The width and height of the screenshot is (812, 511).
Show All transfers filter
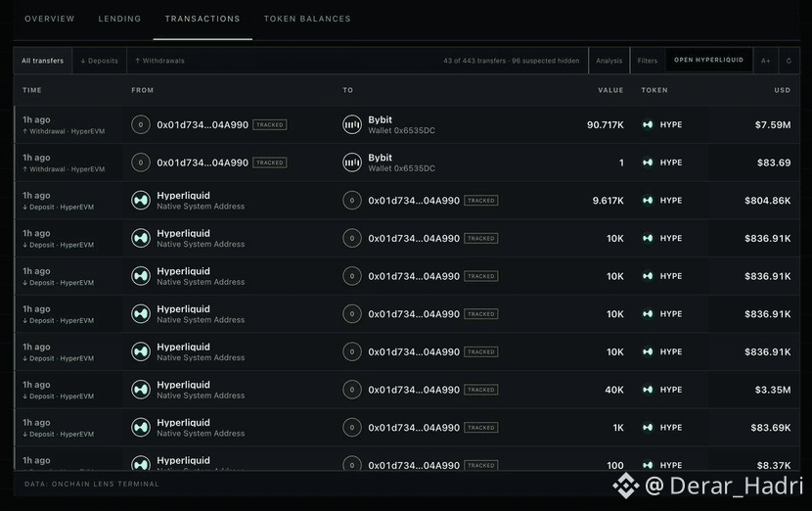pos(42,61)
